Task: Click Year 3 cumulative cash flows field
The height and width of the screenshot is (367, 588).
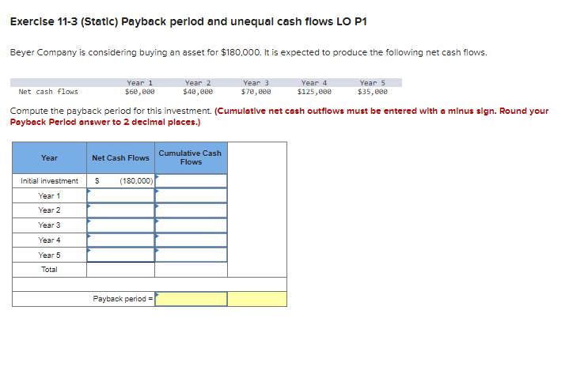Action: pos(191,225)
